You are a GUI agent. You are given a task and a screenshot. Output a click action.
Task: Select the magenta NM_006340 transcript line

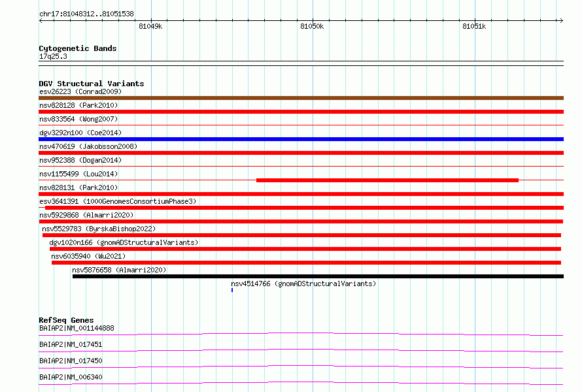(x=301, y=383)
